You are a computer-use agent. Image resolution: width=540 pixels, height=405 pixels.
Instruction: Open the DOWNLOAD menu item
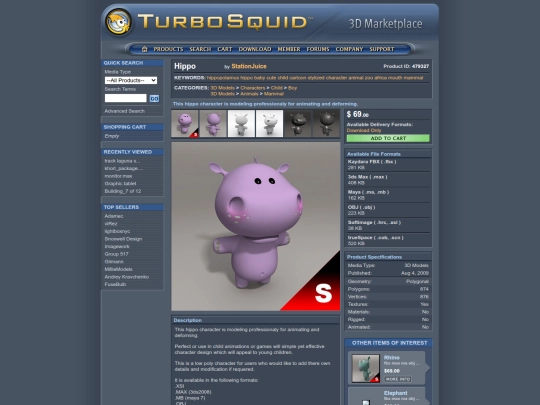(255, 49)
